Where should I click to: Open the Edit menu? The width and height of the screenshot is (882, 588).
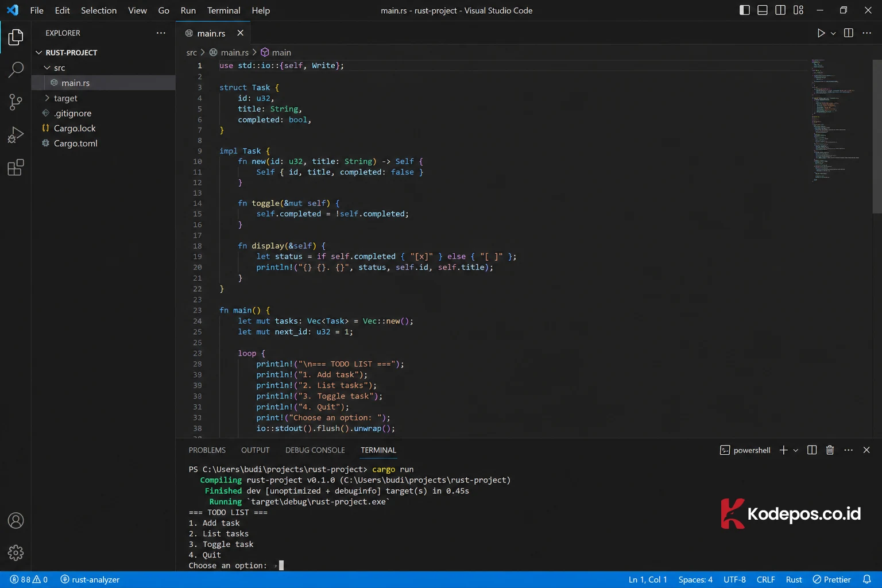pyautogui.click(x=62, y=10)
